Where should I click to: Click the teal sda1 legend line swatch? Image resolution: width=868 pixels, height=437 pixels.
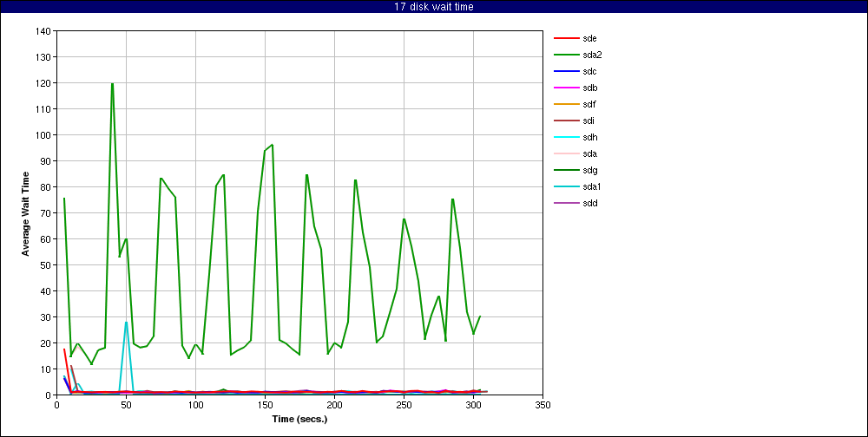[566, 187]
